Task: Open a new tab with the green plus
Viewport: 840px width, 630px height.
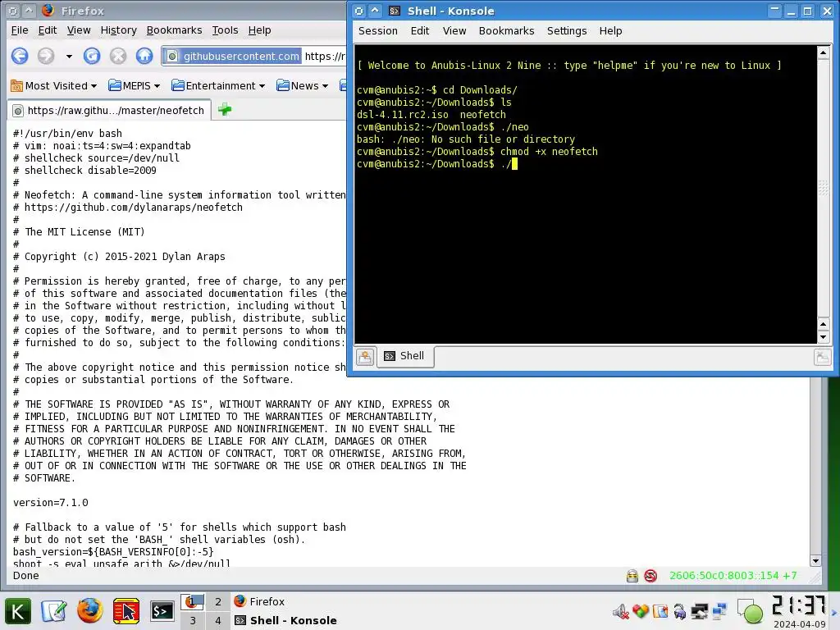Action: click(225, 110)
